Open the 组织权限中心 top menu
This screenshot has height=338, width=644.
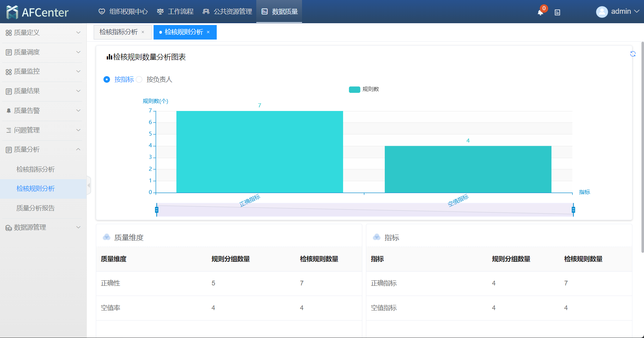click(123, 12)
